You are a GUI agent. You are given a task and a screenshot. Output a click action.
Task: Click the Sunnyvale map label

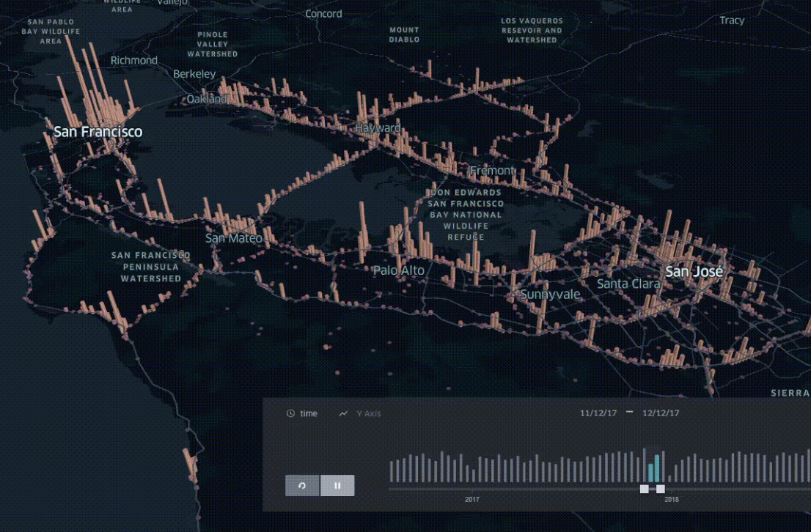tap(550, 294)
